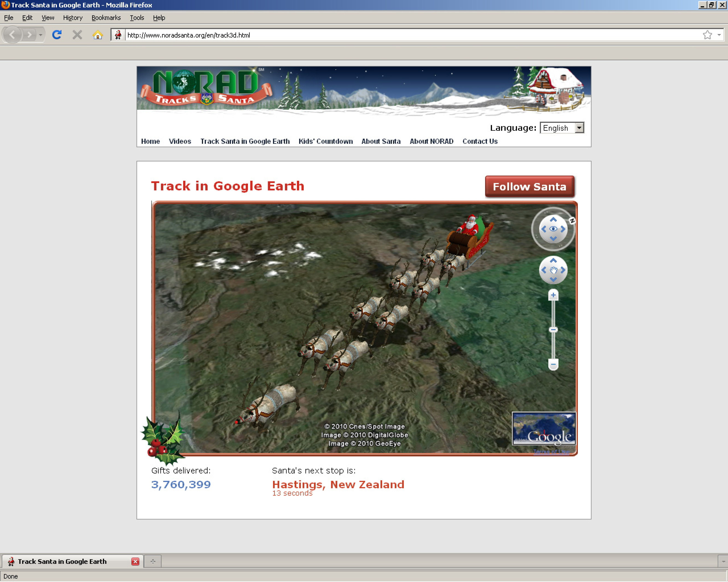Open the recent pages dropdown beside Back button
Screen dimensions: 728x582
coord(40,35)
